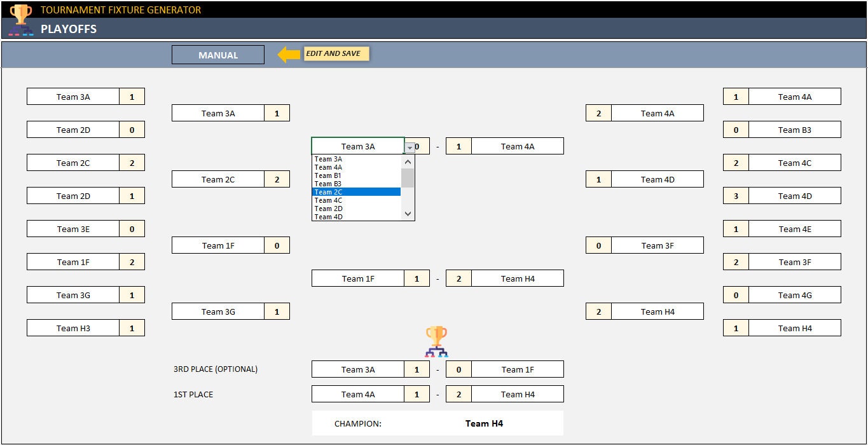Click the bracket-tree icon beside PLAYOFFS

coord(21,31)
